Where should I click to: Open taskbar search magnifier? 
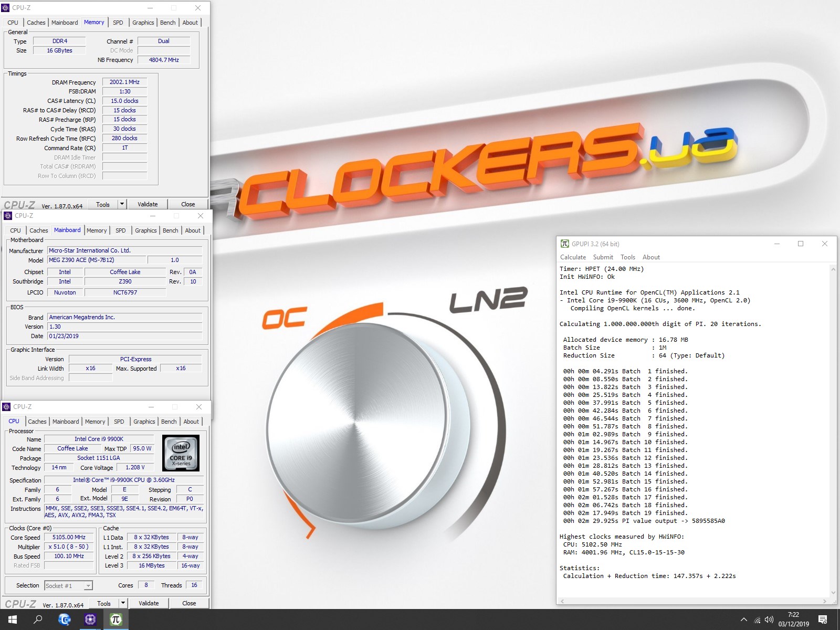point(38,619)
